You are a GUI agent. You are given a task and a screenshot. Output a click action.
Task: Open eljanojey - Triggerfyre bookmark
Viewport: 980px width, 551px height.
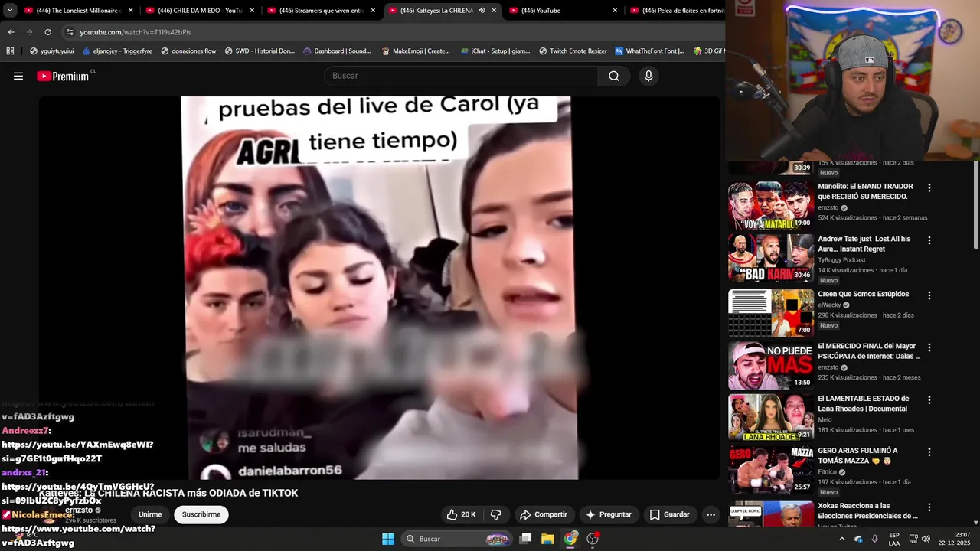(117, 51)
